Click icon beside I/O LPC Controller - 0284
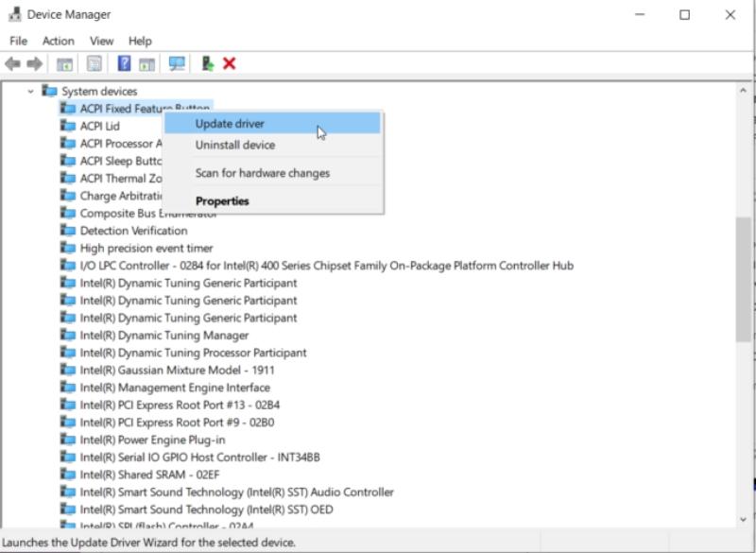 (68, 266)
